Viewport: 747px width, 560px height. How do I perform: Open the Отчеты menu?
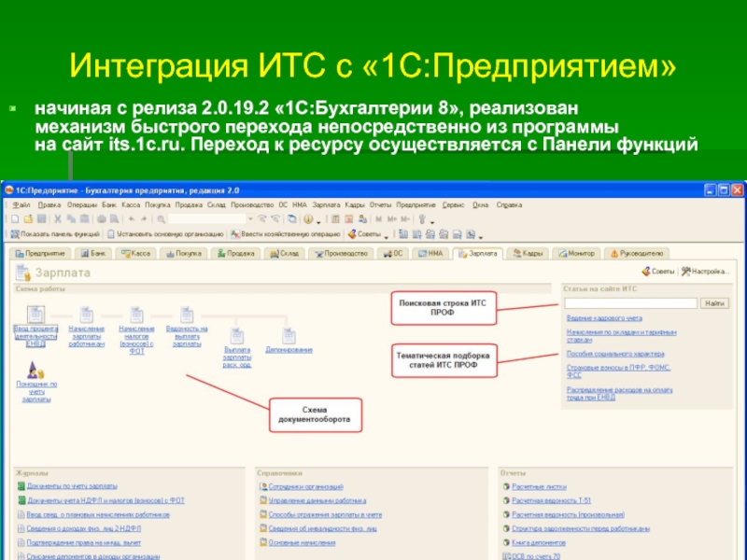tap(380, 204)
